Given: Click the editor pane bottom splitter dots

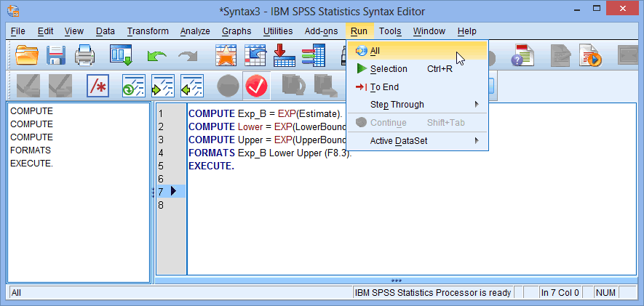Looking at the screenshot, I should point(396,281).
